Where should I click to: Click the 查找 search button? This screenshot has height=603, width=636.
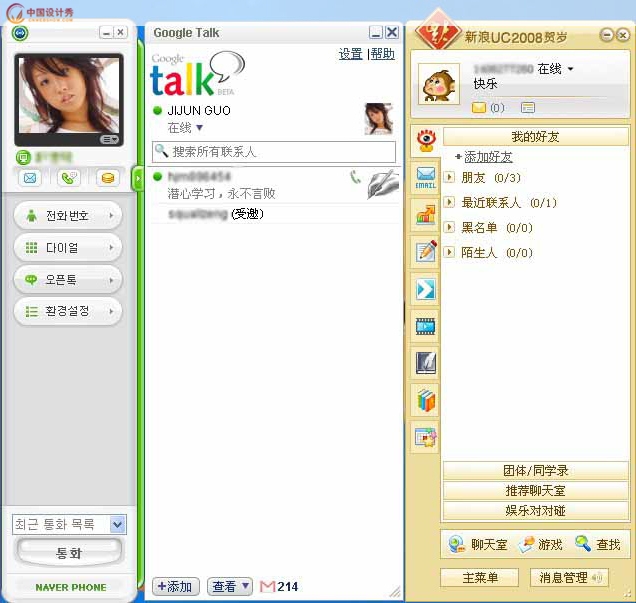coord(598,544)
